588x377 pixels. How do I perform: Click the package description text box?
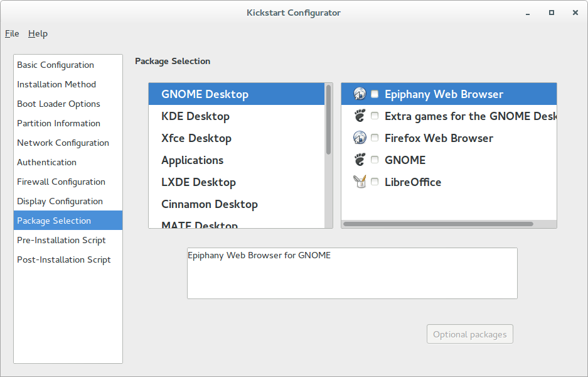pos(351,273)
